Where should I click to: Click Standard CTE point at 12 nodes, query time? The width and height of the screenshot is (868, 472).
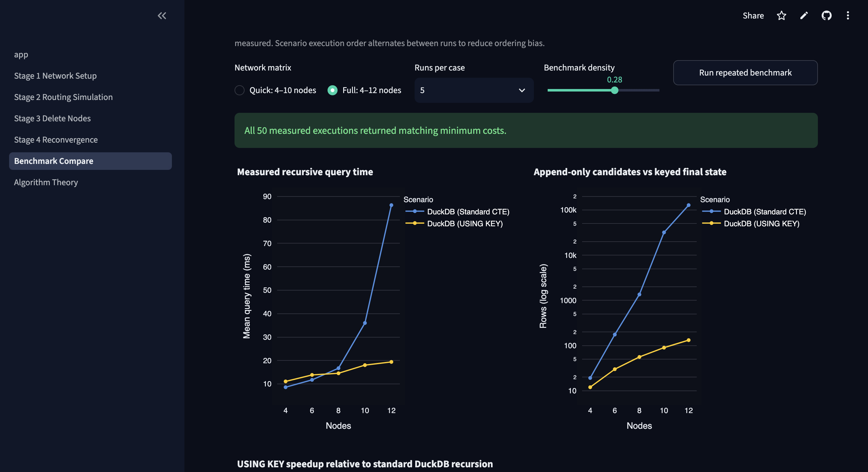391,205
